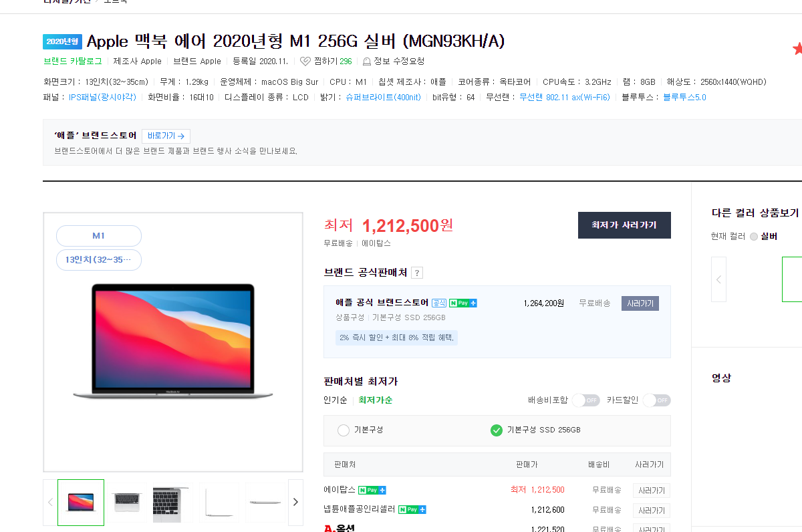
Task: Select the first front-view thumbnail
Action: pos(81,502)
